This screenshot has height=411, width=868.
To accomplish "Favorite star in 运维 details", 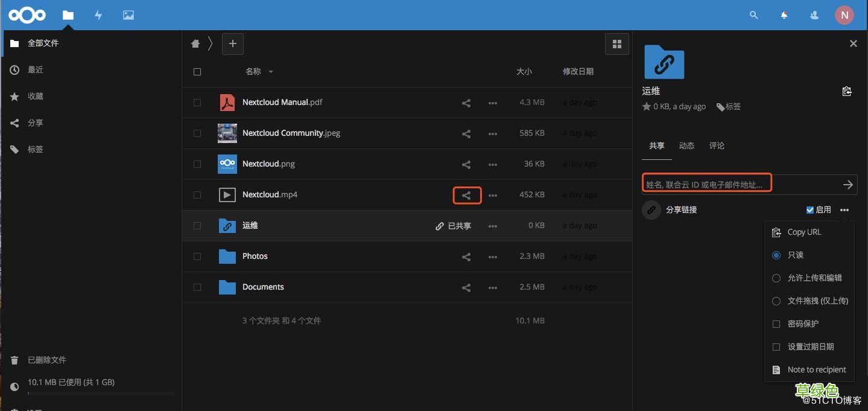I will coord(647,106).
